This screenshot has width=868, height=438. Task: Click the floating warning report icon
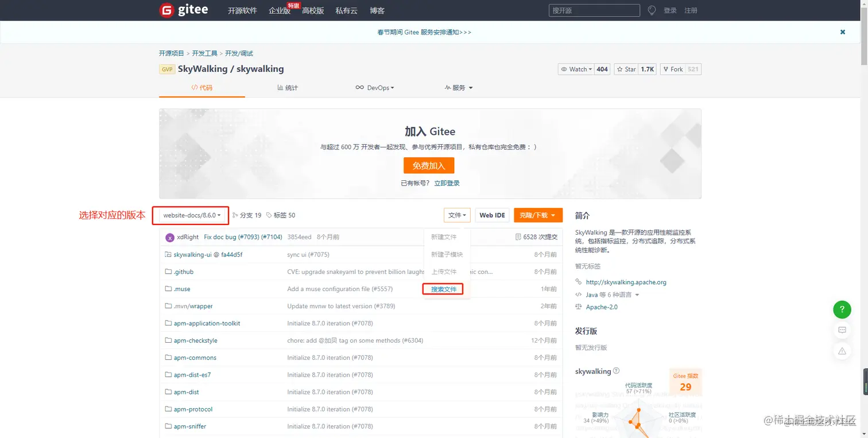point(842,350)
